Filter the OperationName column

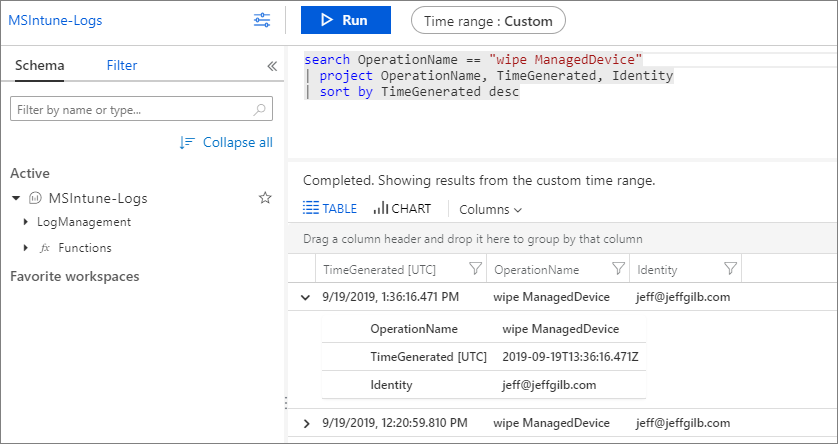point(618,269)
